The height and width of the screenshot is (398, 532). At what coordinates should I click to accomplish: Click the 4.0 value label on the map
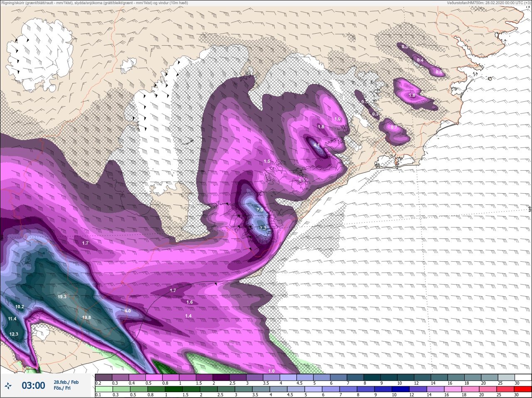[128, 311]
